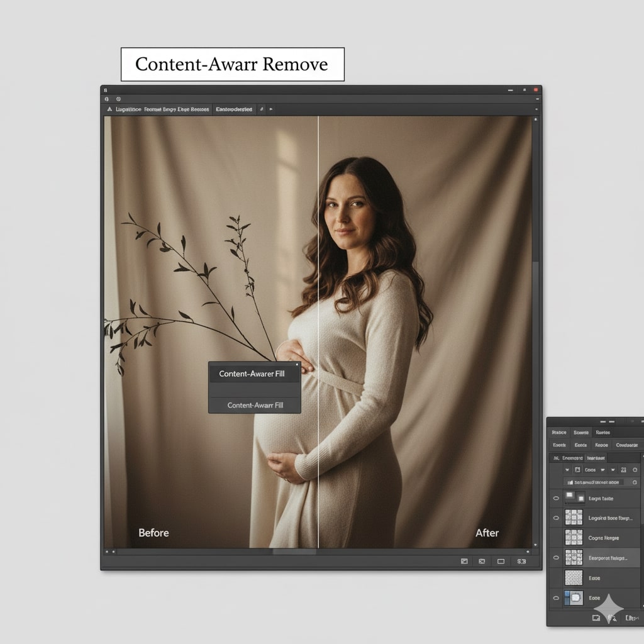Hide the Eearporot layer using its eye icon
The height and width of the screenshot is (644, 644).
pos(555,558)
